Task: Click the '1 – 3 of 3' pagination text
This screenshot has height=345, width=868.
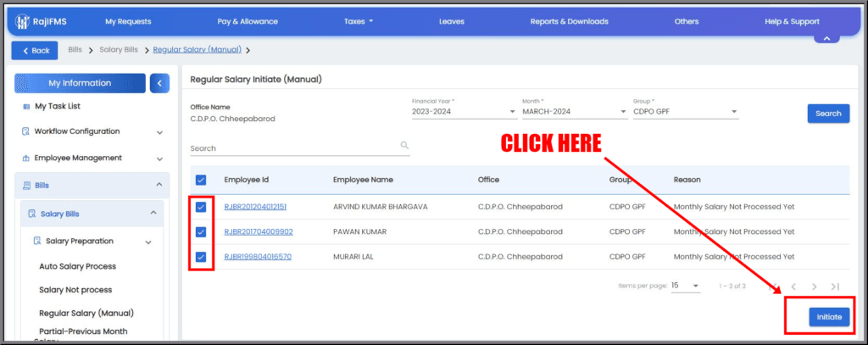Action: point(732,287)
